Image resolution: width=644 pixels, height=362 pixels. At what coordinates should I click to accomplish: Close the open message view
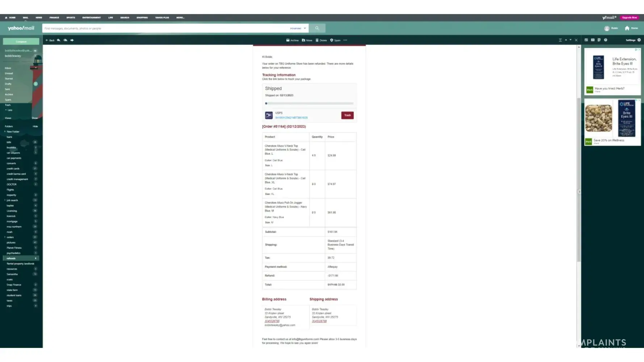point(576,40)
